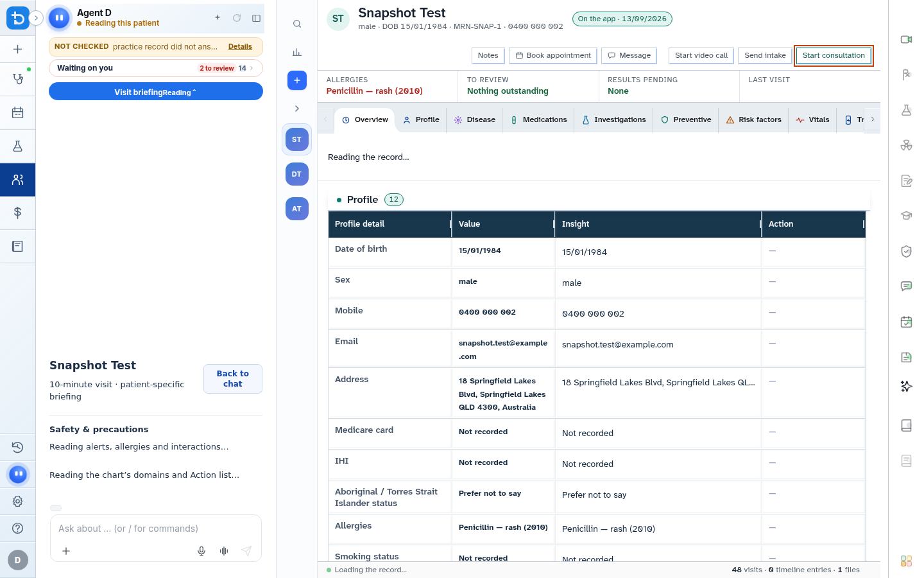Open the video camera icon in right rail
This screenshot has height=578, width=924.
click(906, 40)
